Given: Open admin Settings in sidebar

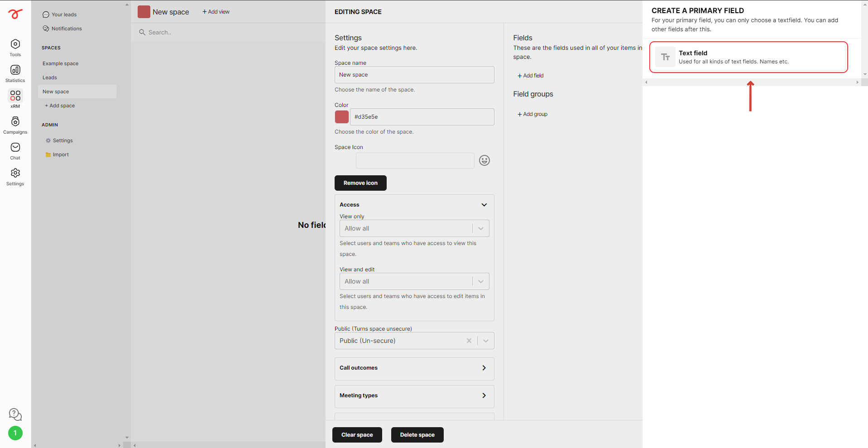Looking at the screenshot, I should [59, 140].
